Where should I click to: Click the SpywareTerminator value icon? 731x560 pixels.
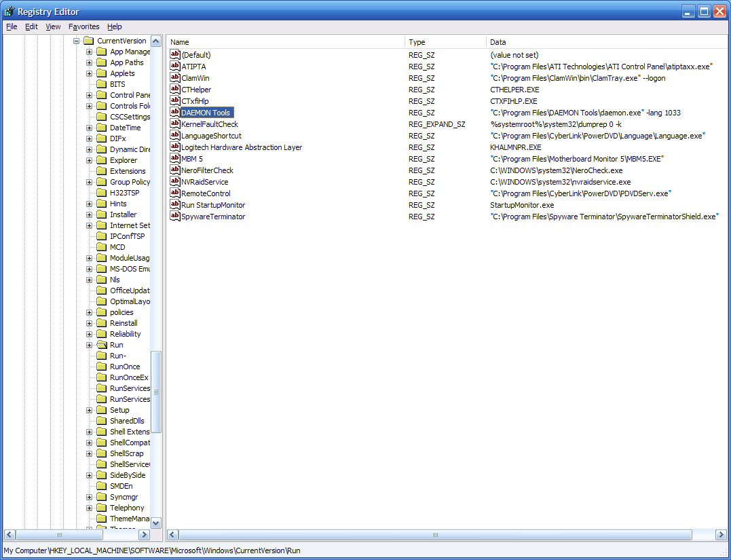click(x=175, y=217)
